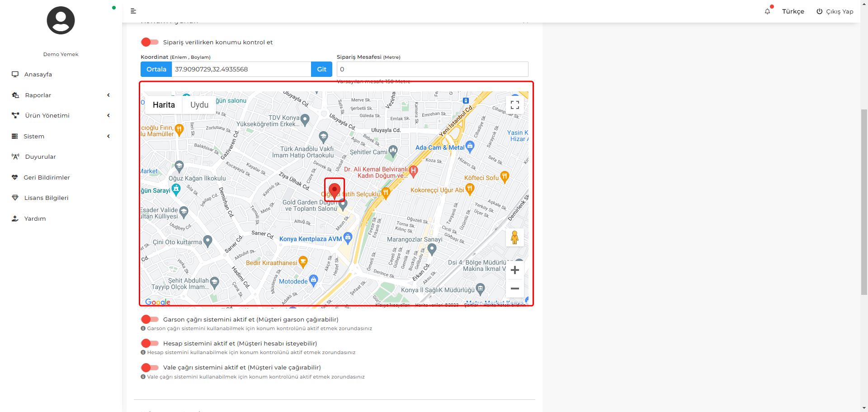Switch map to Harita view
This screenshot has height=412, width=868.
tap(164, 105)
